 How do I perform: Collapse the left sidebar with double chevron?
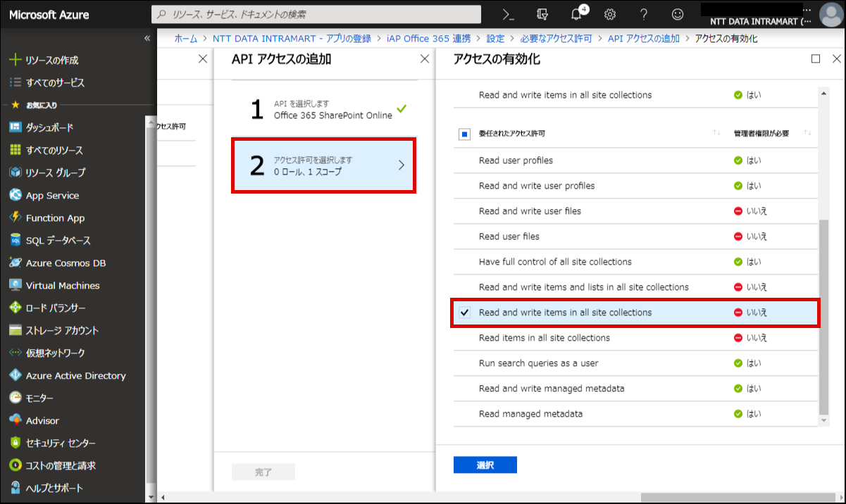click(147, 38)
